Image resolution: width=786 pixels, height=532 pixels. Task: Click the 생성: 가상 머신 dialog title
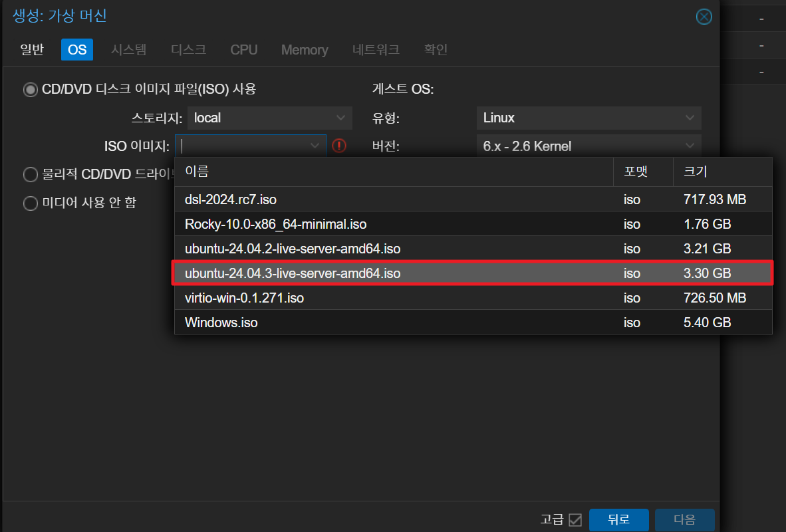(x=60, y=15)
